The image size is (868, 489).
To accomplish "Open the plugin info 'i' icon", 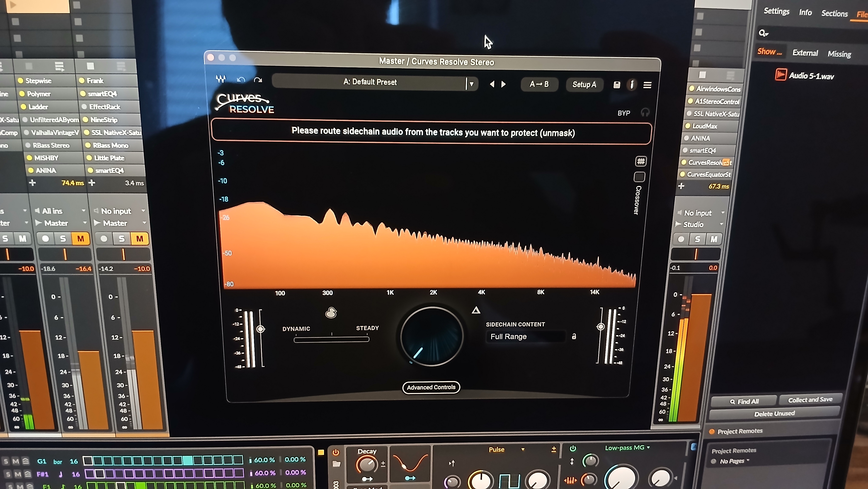I will tap(632, 85).
